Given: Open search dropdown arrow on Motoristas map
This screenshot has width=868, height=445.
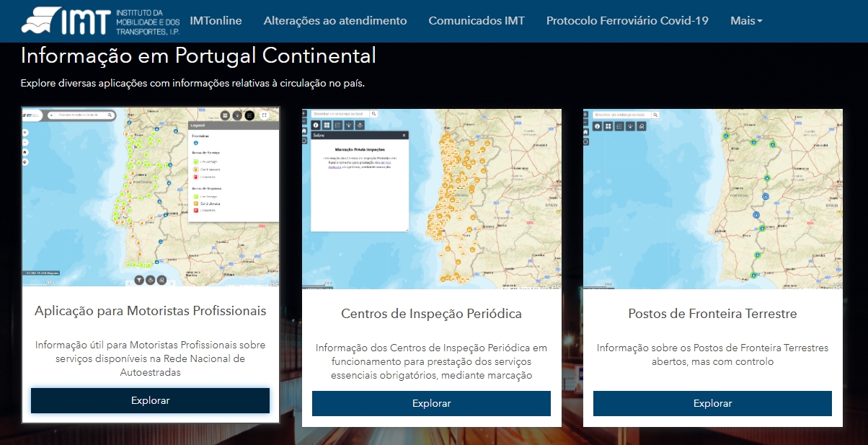Looking at the screenshot, I should click(53, 115).
